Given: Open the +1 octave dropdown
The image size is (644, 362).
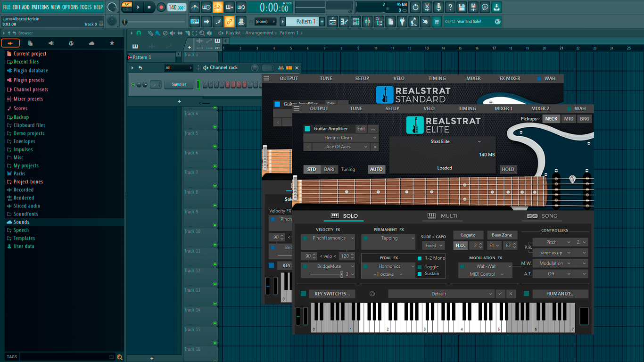Looking at the screenshot, I should click(x=388, y=274).
